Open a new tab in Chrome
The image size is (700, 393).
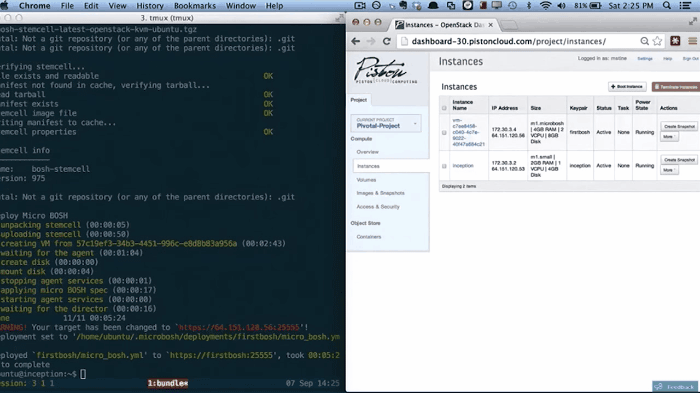tap(509, 25)
